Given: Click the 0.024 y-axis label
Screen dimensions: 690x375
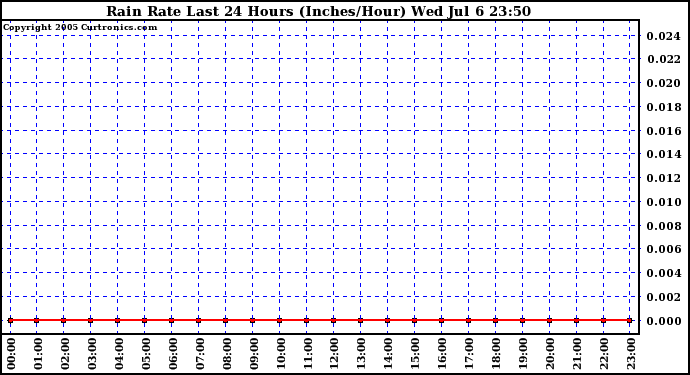Looking at the screenshot, I should (x=663, y=36).
